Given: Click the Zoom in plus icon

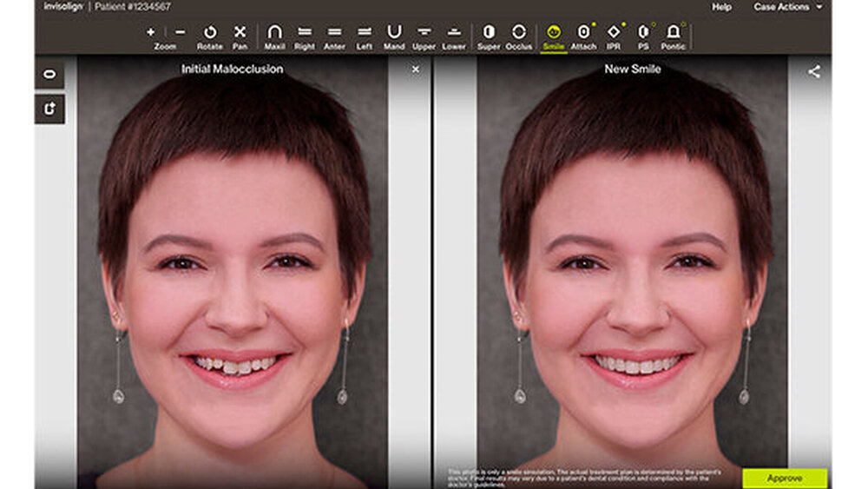Looking at the screenshot, I should 151,32.
